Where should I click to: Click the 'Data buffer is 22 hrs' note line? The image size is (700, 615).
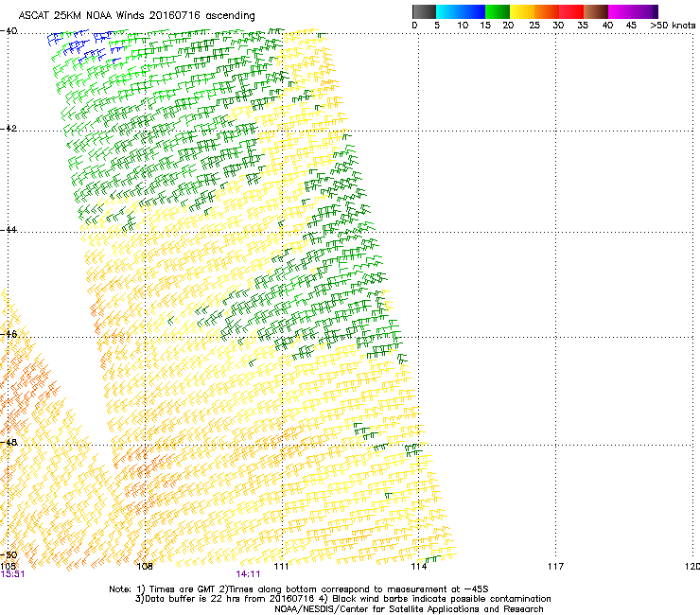tap(342, 599)
